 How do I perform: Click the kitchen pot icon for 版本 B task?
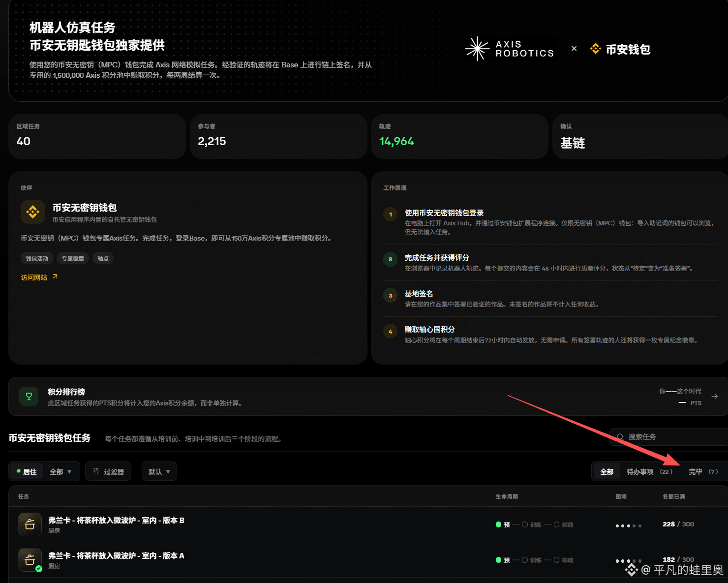30,524
